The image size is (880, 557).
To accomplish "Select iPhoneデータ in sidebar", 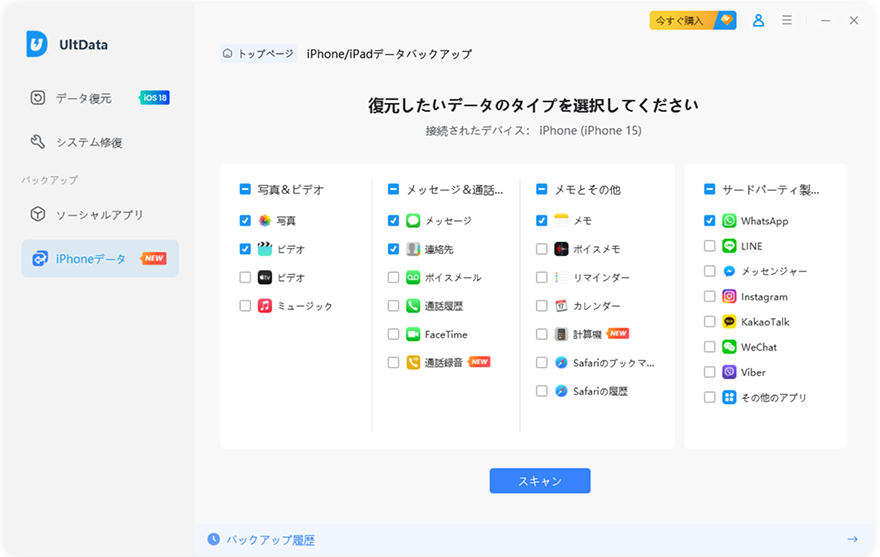I will tap(100, 259).
